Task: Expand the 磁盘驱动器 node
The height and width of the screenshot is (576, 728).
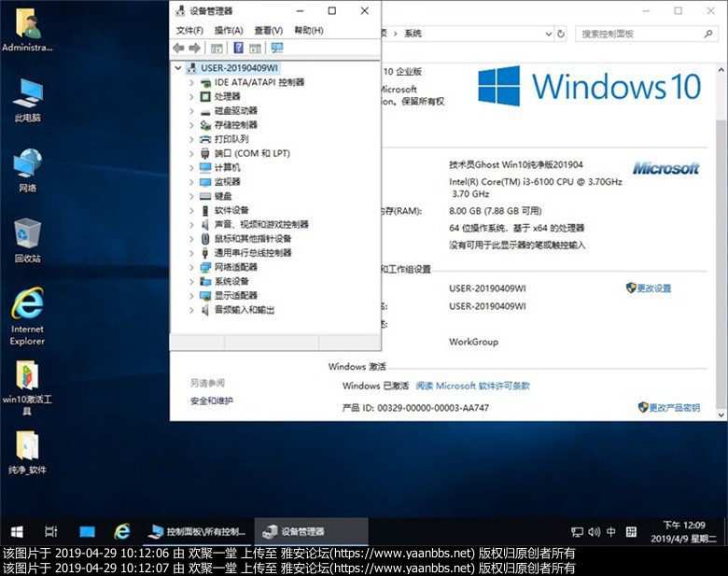Action: (191, 111)
